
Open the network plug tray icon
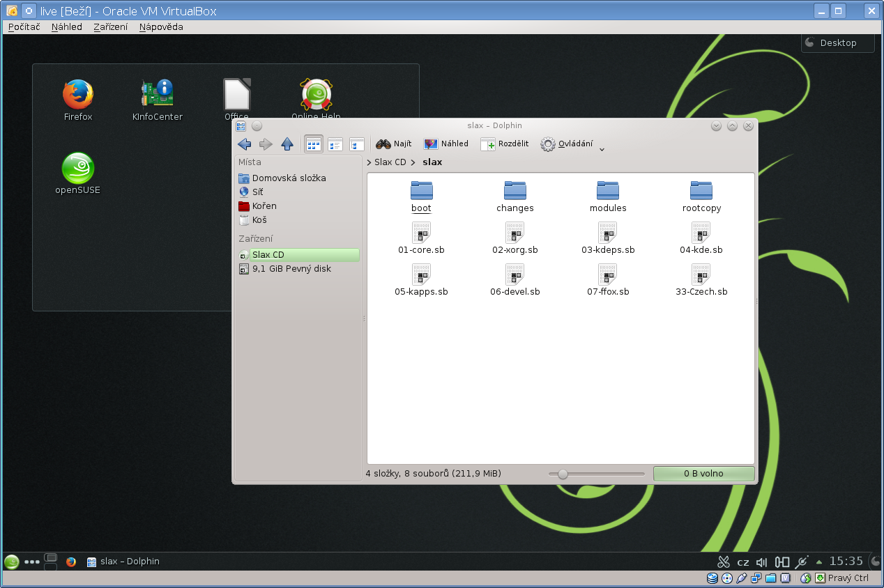click(802, 562)
